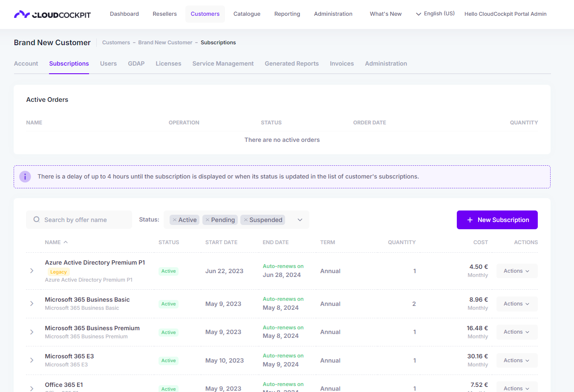Image resolution: width=574 pixels, height=392 pixels.
Task: Click the 16.48 € cost value
Action: pos(477,328)
